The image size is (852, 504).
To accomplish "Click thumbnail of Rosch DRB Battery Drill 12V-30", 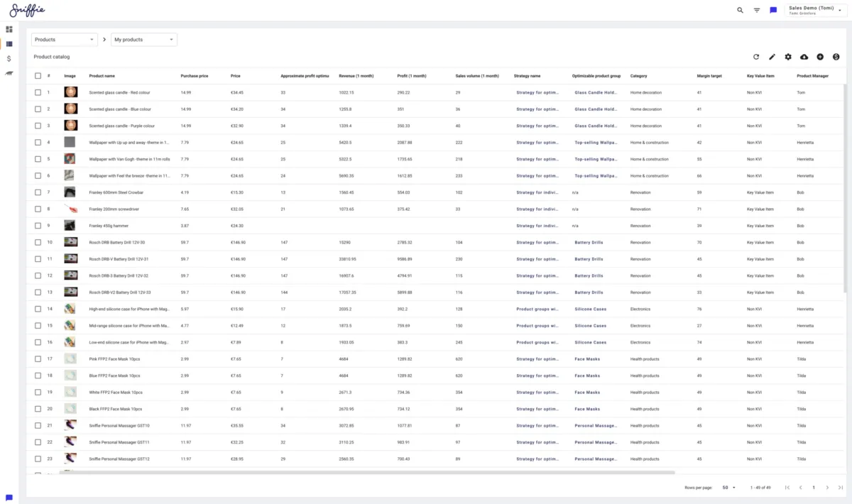I will 70,242.
